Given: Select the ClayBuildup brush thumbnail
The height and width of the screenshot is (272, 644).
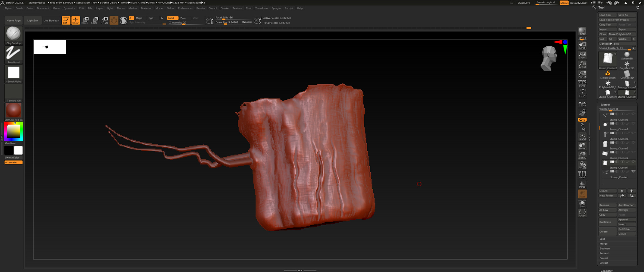Looking at the screenshot, I should tap(13, 34).
